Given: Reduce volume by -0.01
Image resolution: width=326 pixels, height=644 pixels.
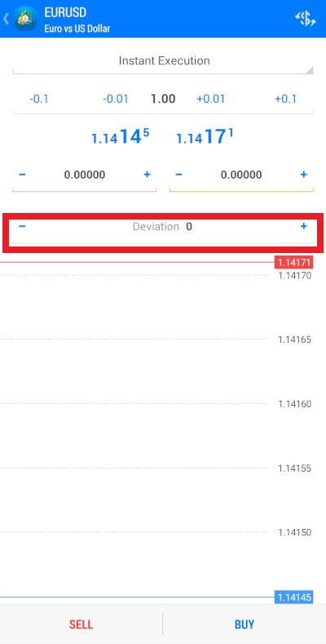Looking at the screenshot, I should (115, 99).
